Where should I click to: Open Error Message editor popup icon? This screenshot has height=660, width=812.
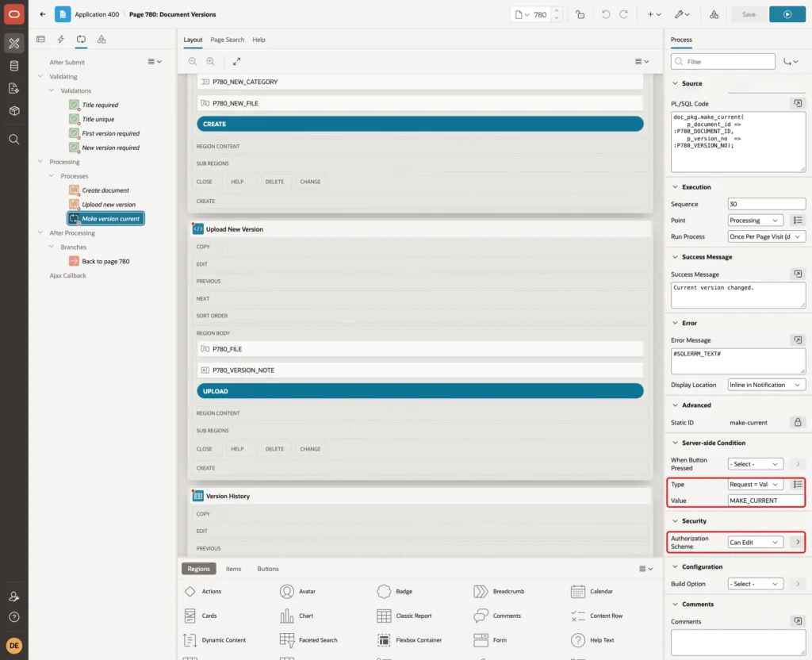click(x=798, y=340)
